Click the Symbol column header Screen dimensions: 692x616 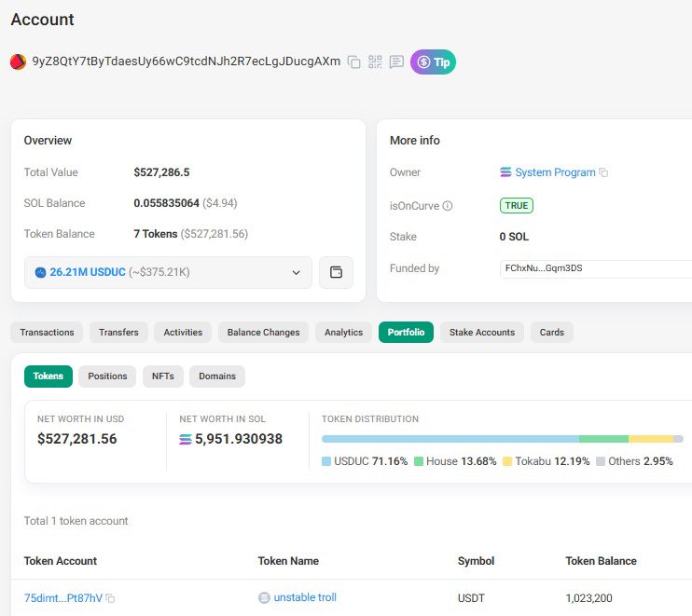(476, 561)
